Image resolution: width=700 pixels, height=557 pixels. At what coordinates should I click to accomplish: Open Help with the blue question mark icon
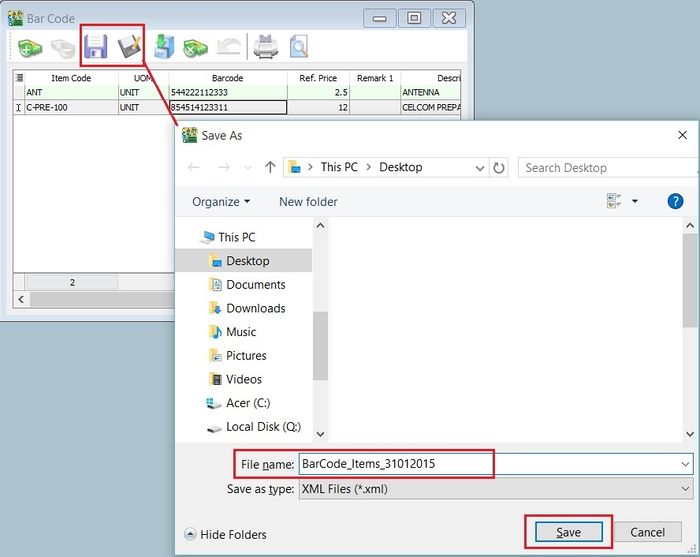point(675,201)
